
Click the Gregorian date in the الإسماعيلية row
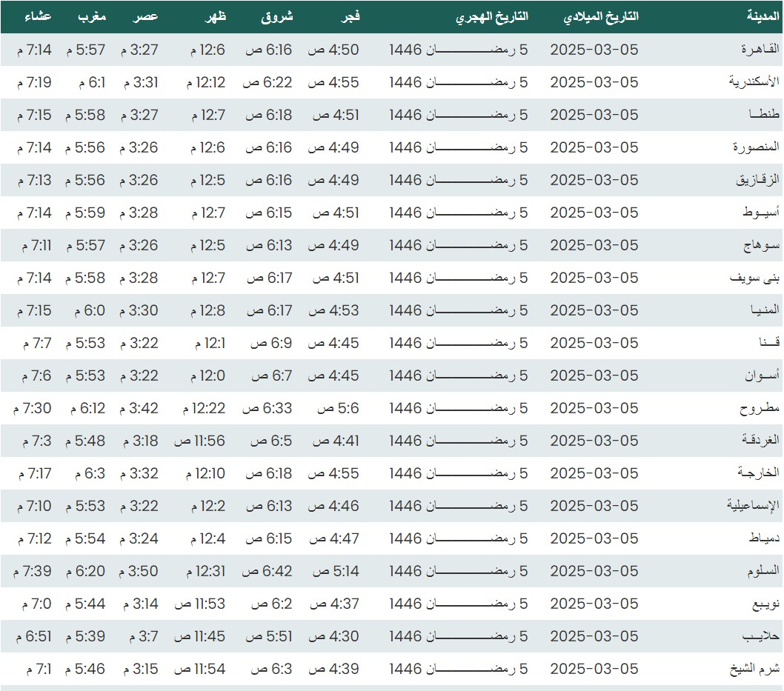(x=594, y=506)
